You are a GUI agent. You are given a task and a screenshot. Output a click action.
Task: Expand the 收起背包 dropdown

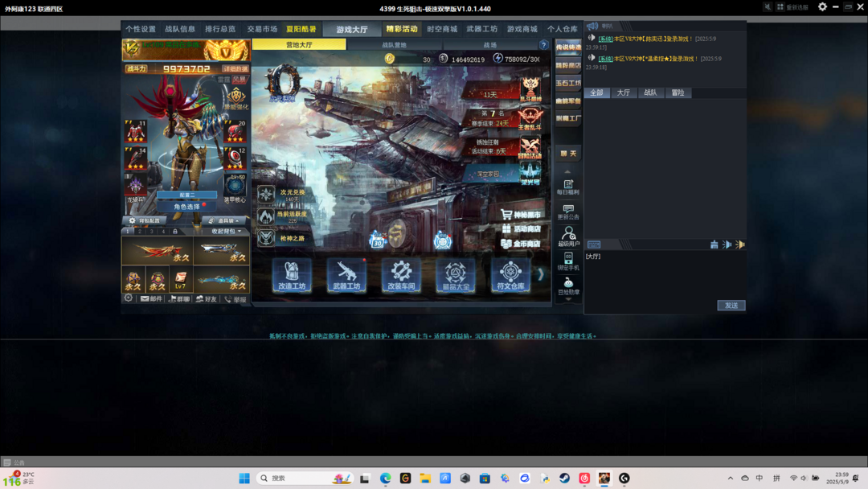click(x=227, y=231)
